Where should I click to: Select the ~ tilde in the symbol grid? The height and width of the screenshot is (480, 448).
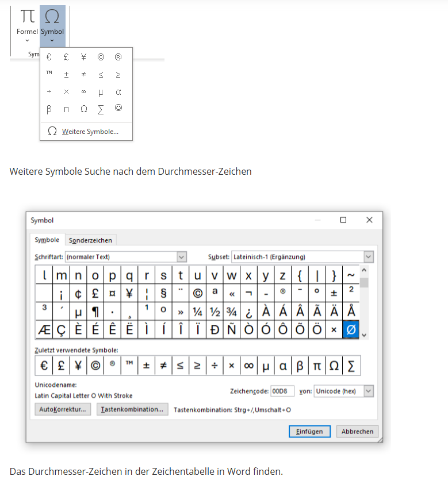pyautogui.click(x=351, y=275)
